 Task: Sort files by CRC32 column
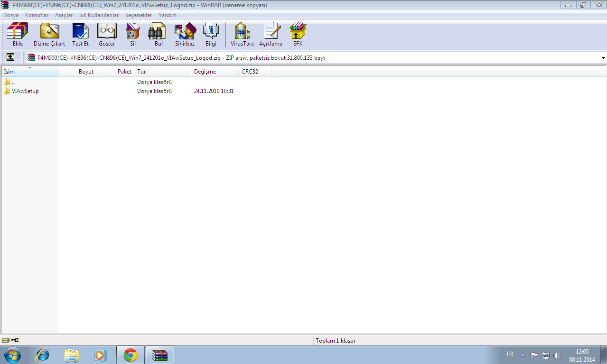255,72
